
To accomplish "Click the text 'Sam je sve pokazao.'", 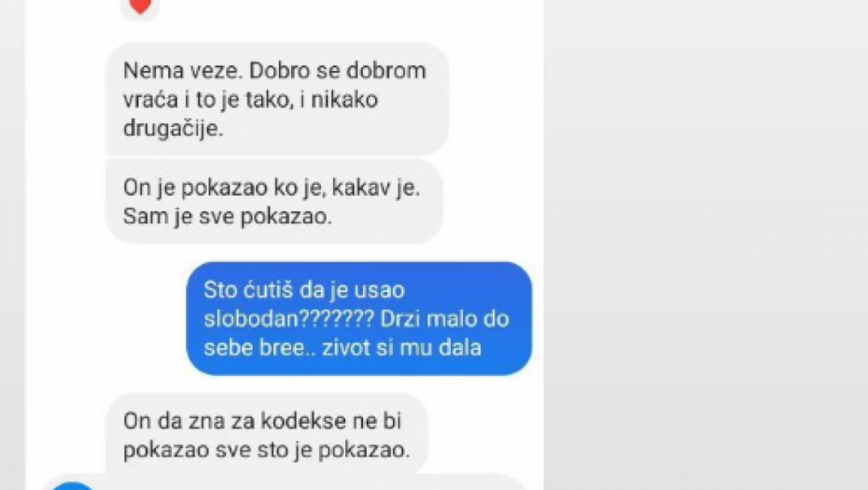I will coord(228,217).
